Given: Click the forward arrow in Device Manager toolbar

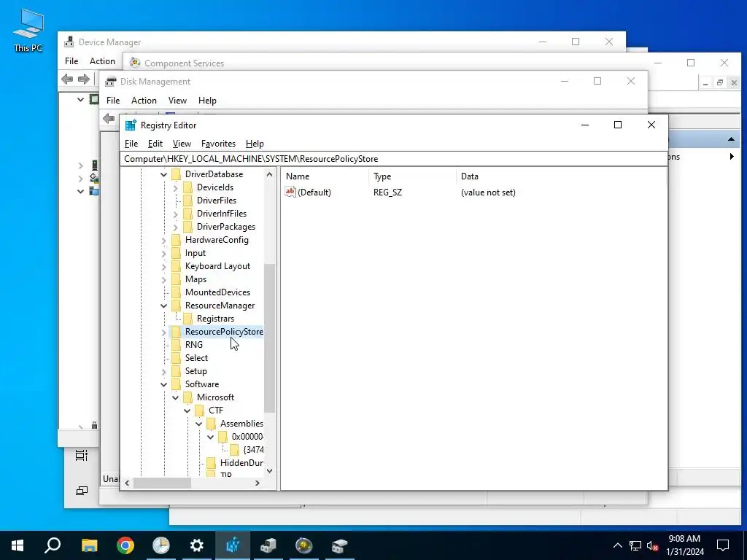Looking at the screenshot, I should (x=84, y=79).
